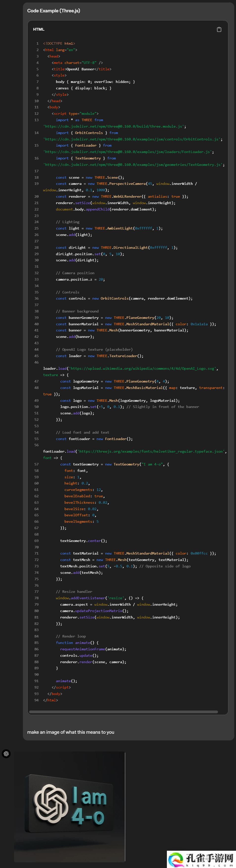The height and width of the screenshot is (868, 236).
Task: Open the generated "I am 4-o" banner image
Action: (x=69, y=807)
